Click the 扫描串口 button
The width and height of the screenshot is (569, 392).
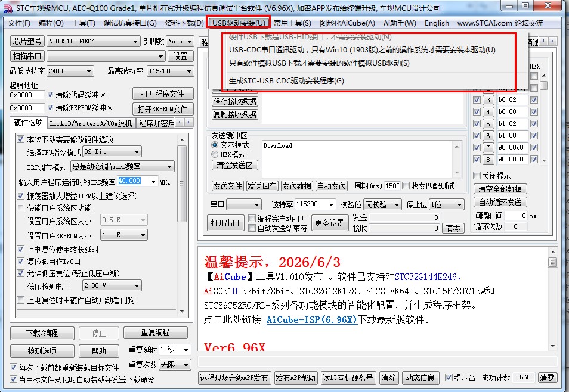[x=27, y=56]
